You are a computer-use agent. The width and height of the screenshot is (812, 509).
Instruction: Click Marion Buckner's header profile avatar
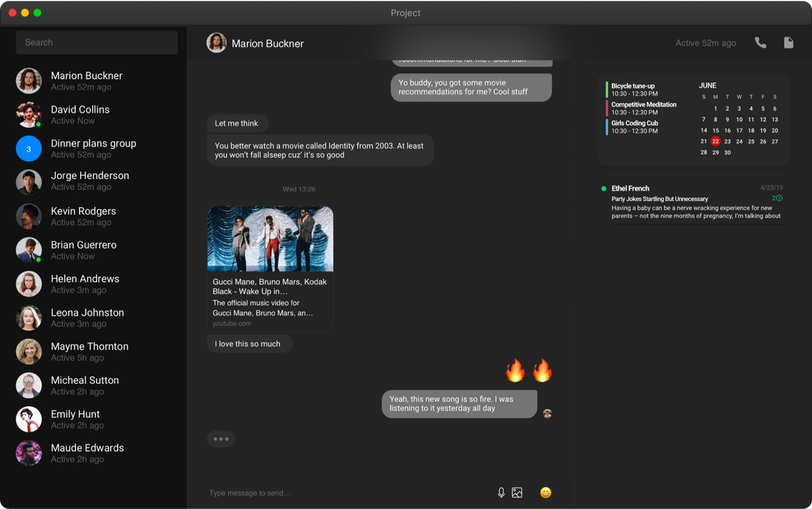[x=216, y=43]
